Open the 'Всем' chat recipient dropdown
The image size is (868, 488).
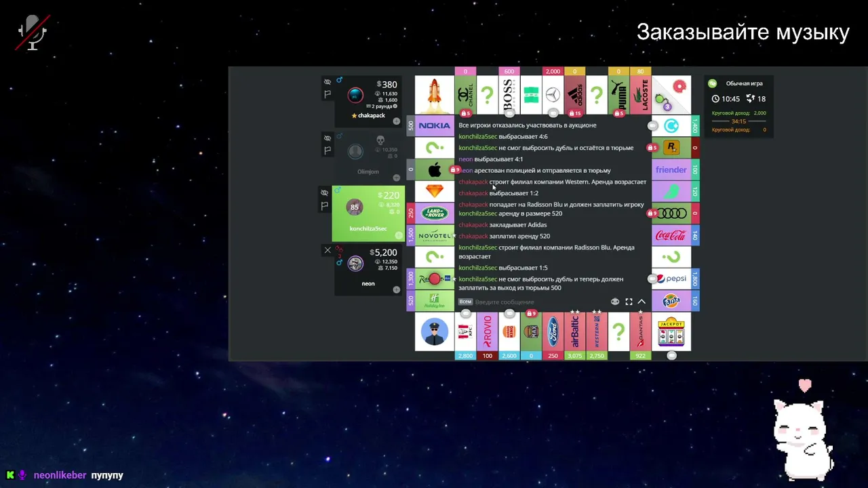[x=465, y=302]
